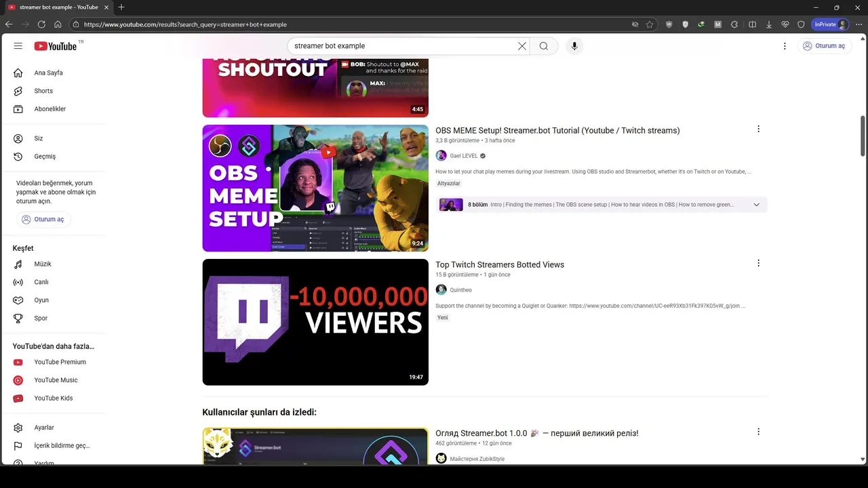Open Browser essentials heart icon
This screenshot has height=488, width=868.
785,24
